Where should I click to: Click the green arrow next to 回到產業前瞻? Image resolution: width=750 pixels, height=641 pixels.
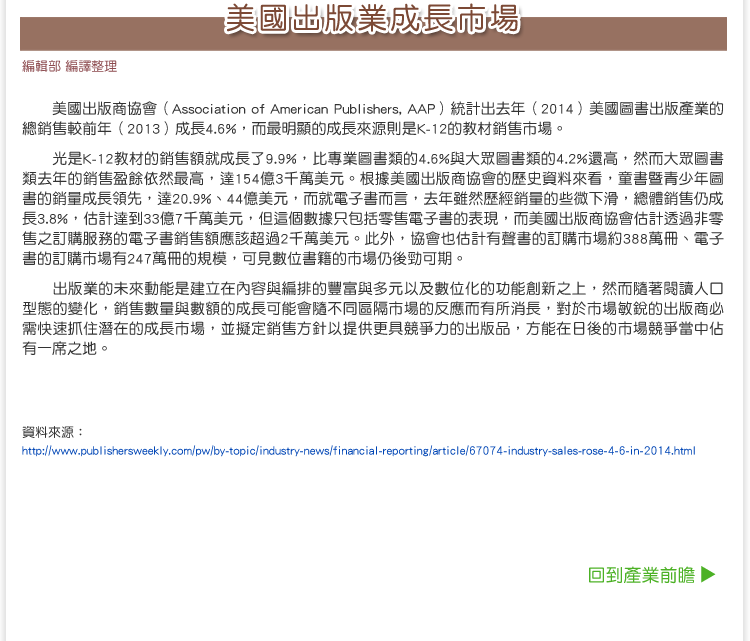point(708,574)
